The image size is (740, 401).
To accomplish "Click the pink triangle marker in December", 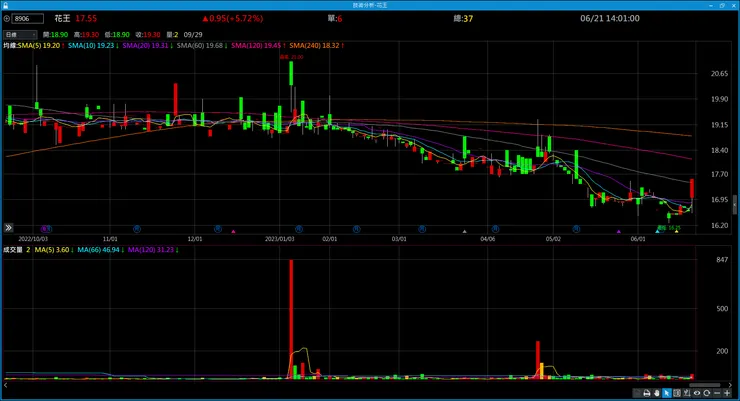I will (x=233, y=231).
